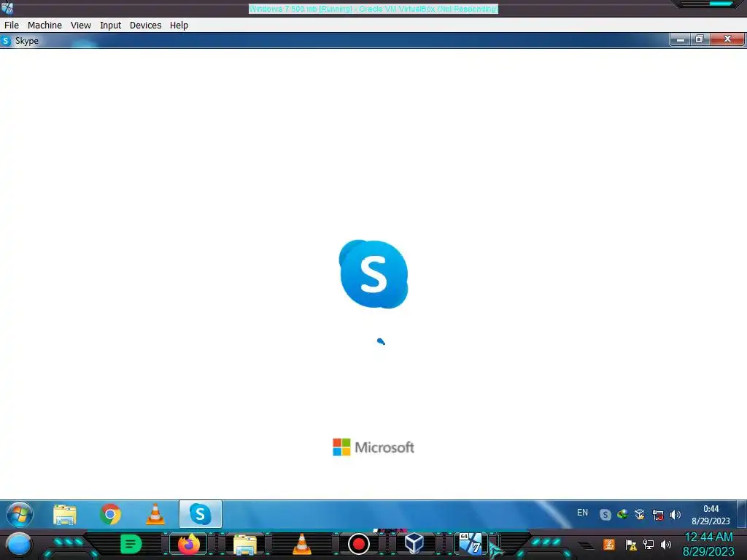This screenshot has width=747, height=560.
Task: Open the File menu in VirtualBox
Action: click(12, 26)
